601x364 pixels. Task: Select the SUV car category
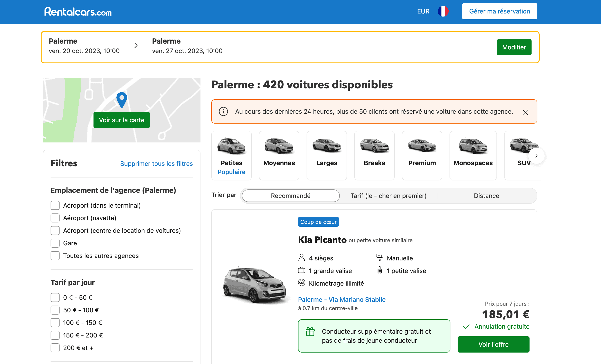[x=523, y=155]
